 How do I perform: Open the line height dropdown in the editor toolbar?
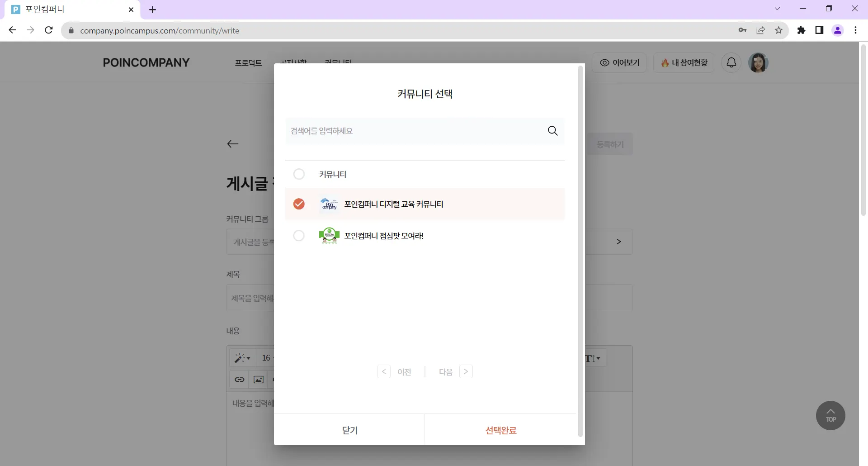593,358
